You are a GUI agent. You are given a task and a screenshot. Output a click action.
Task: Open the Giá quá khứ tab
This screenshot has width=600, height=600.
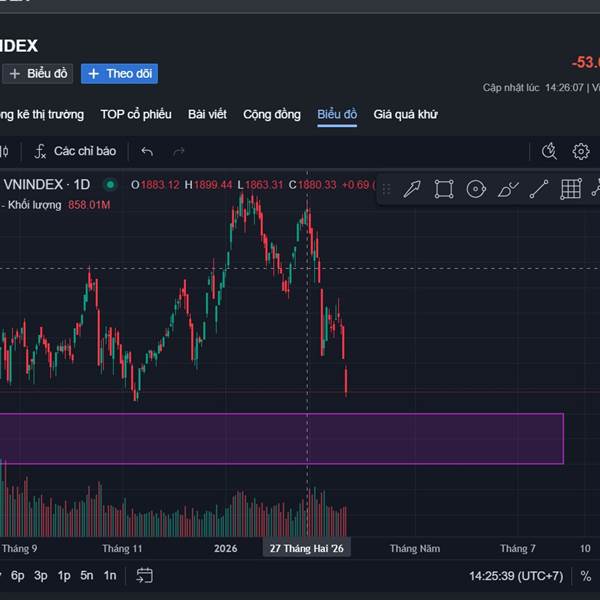point(405,114)
